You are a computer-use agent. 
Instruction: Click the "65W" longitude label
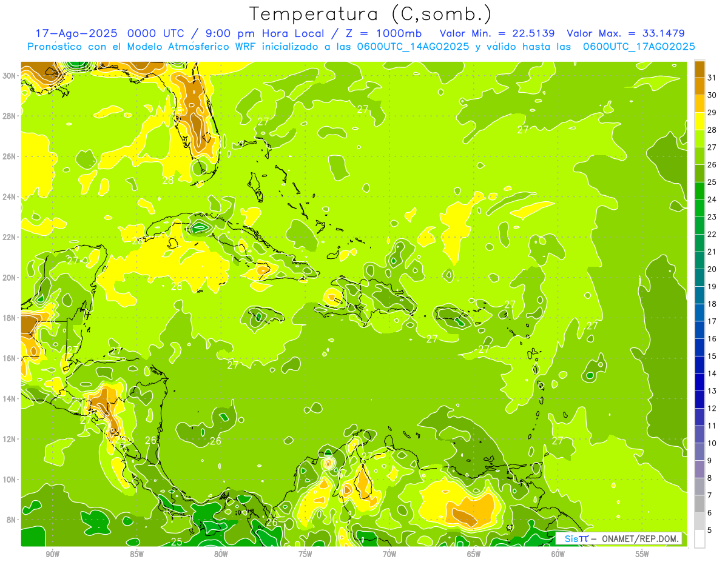pyautogui.click(x=474, y=554)
